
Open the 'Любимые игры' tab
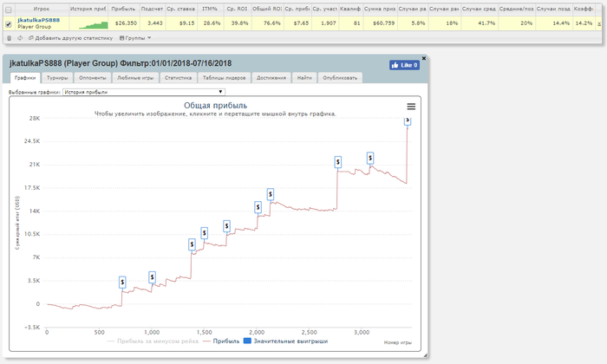[135, 78]
